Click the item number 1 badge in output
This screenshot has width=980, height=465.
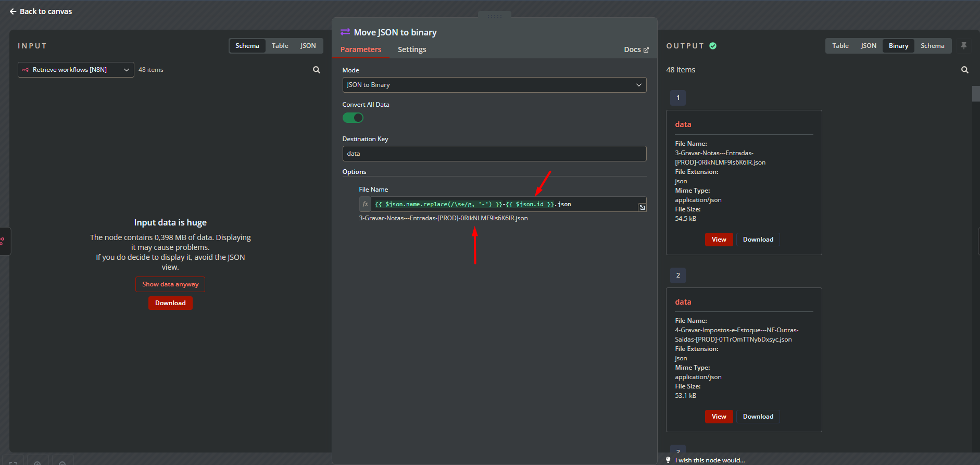coord(678,98)
